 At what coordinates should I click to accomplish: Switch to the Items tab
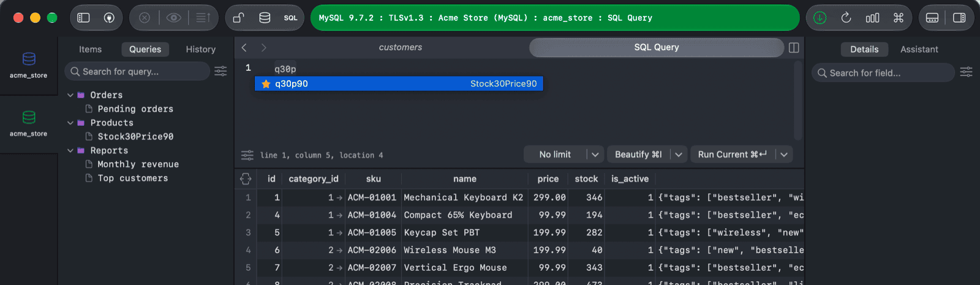pos(90,50)
